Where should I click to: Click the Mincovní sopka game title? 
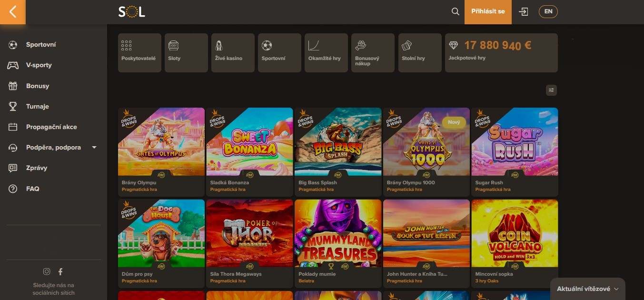pos(495,274)
